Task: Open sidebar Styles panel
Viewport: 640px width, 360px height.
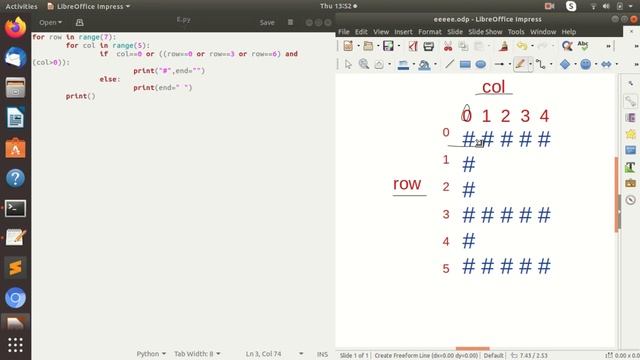Action: (x=631, y=167)
